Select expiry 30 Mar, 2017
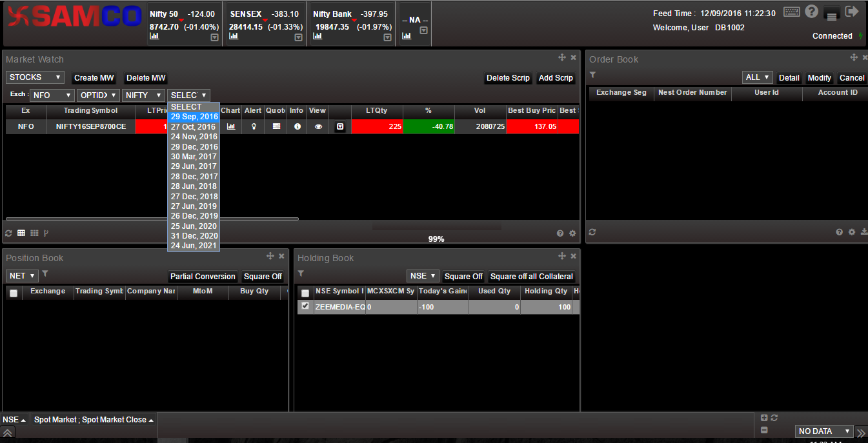 (194, 157)
